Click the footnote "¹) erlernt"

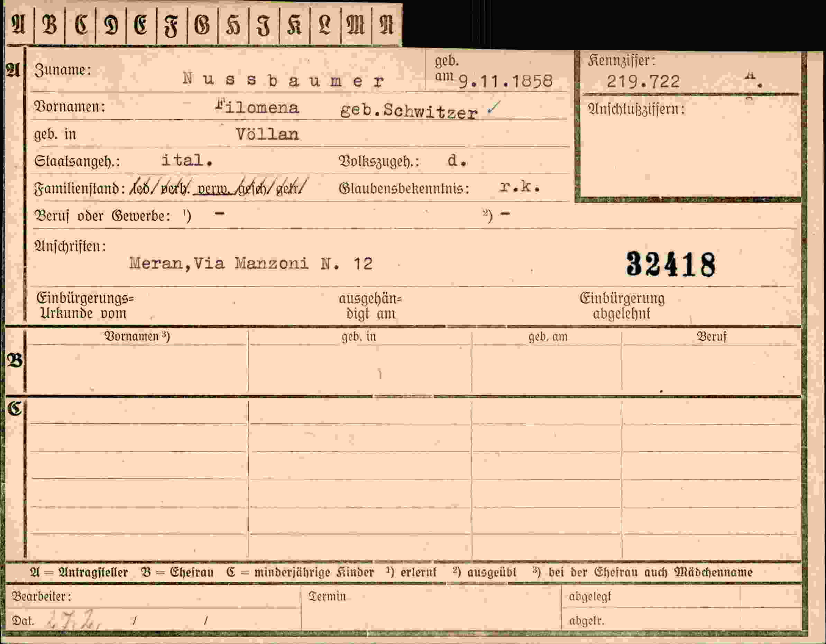[x=411, y=572]
